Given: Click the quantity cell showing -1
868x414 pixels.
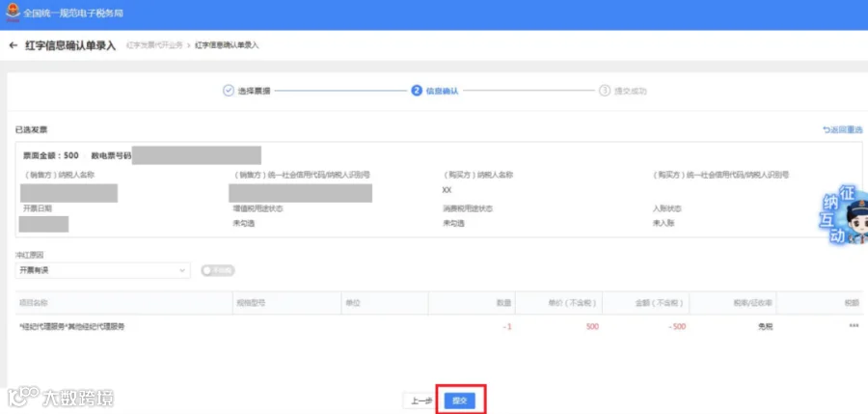Looking at the screenshot, I should pyautogui.click(x=507, y=327).
